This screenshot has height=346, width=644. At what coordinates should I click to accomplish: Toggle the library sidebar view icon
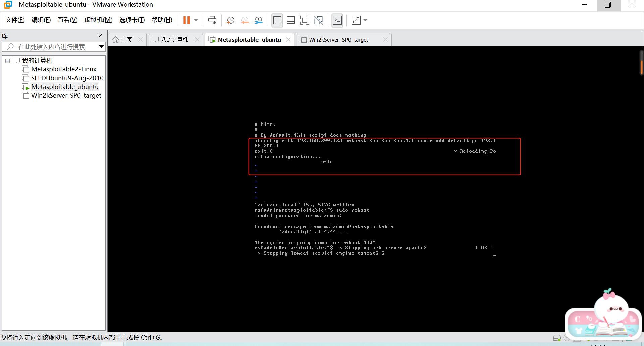(277, 20)
